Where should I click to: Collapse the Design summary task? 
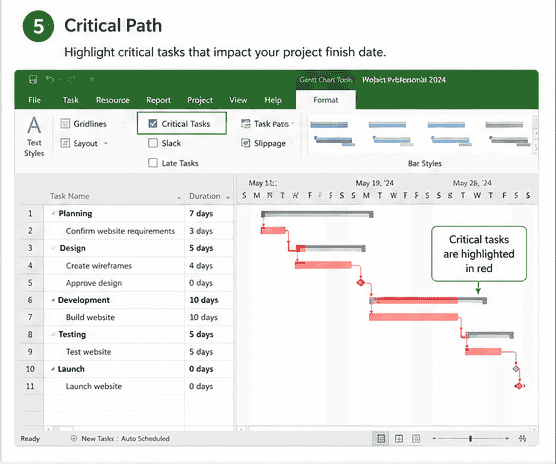[x=54, y=248]
